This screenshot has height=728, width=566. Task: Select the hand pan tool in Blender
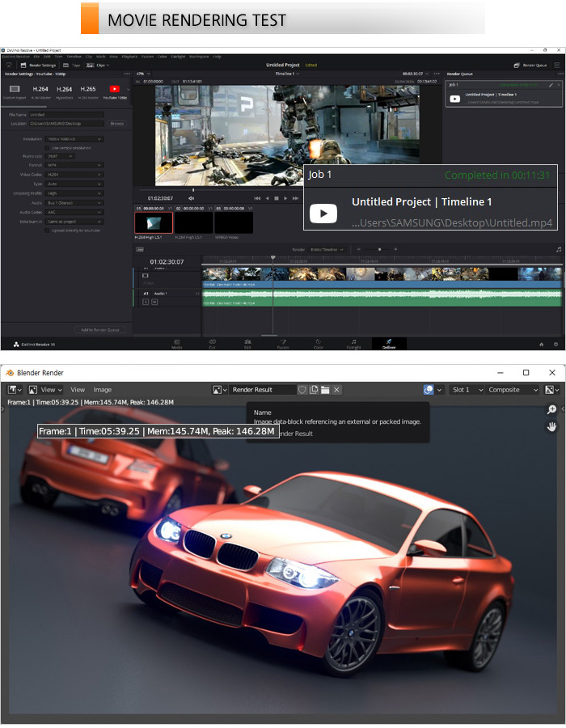point(551,427)
